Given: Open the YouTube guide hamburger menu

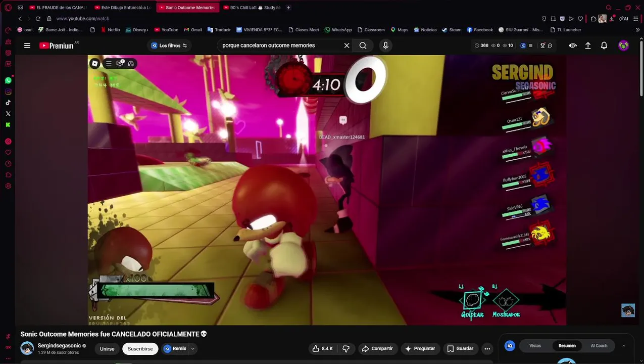Looking at the screenshot, I should [x=27, y=45].
